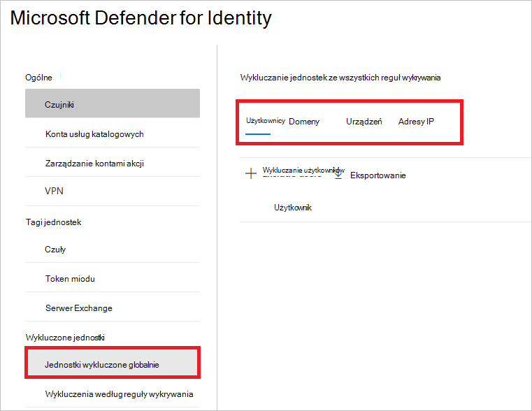This screenshot has width=532, height=411.
Task: Select Serwer Exchange in the sidebar
Action: click(x=113, y=308)
